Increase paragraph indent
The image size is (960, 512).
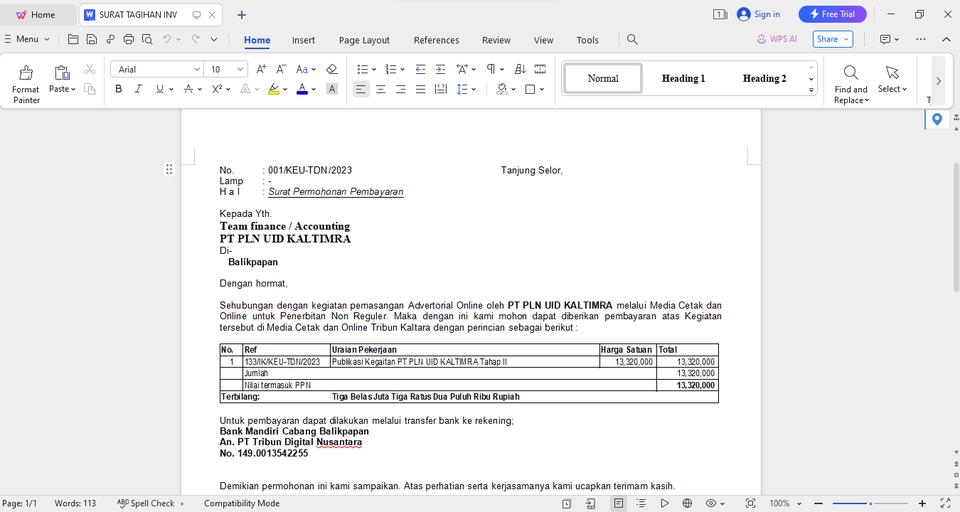(440, 69)
